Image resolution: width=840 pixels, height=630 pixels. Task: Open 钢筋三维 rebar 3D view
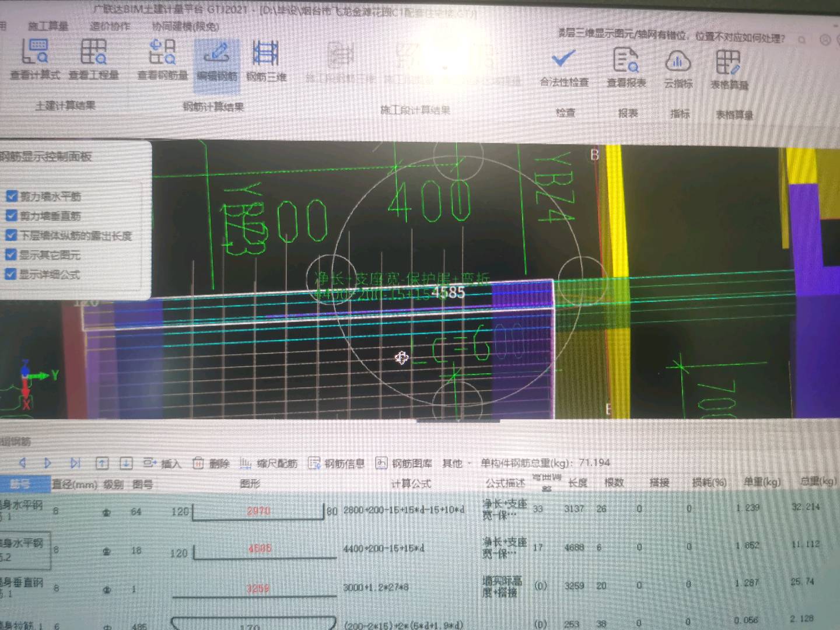click(x=266, y=60)
